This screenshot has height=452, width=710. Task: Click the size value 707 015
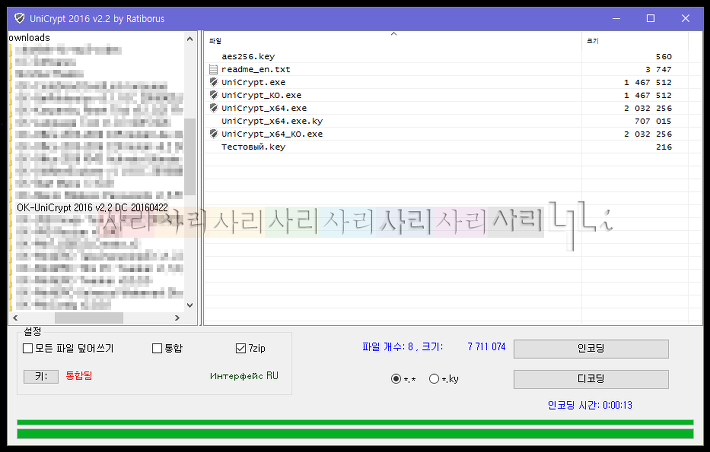(653, 121)
